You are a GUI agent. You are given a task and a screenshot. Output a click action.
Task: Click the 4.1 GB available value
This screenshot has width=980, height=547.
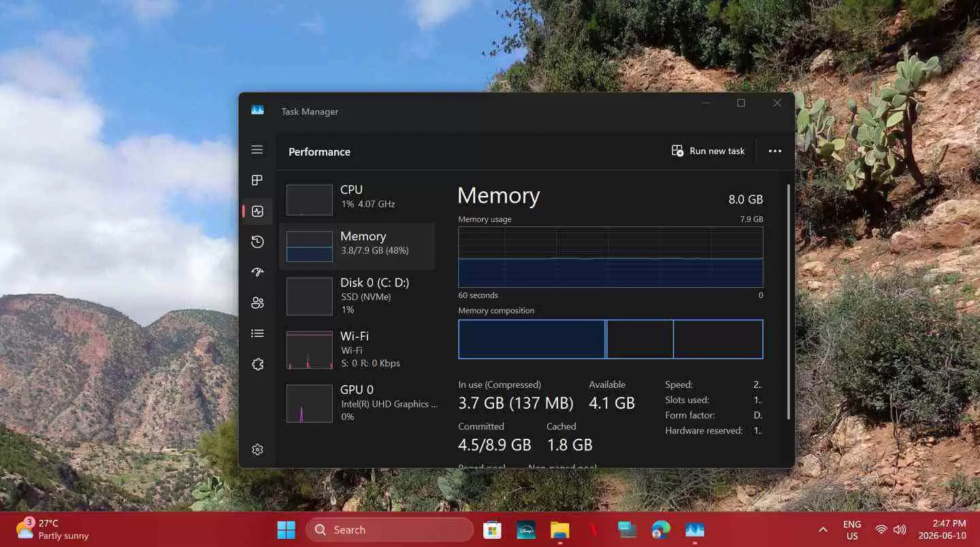(612, 403)
